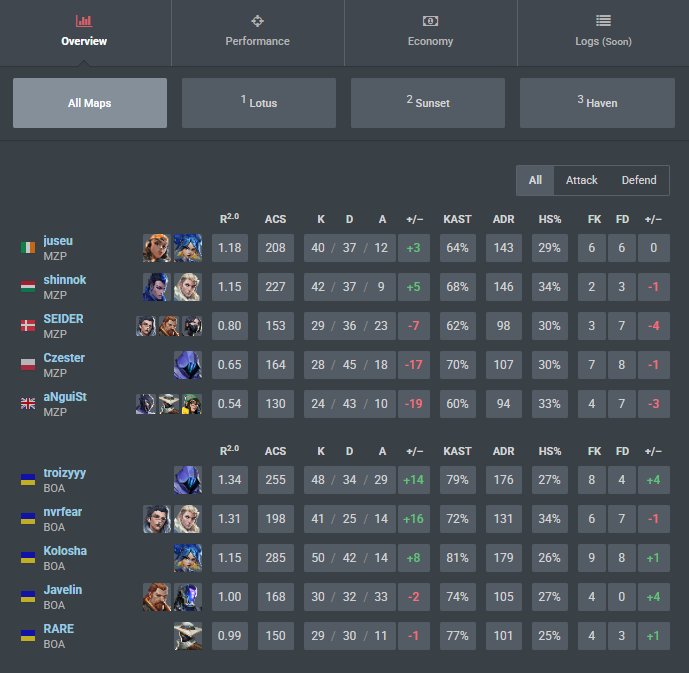Click shinnok's ADR 146 cell
This screenshot has height=673, width=689.
point(504,287)
